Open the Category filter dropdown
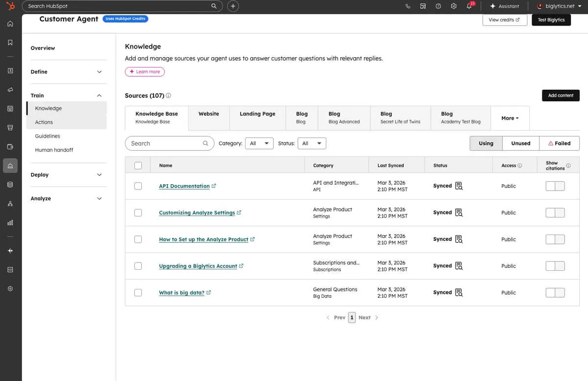The width and height of the screenshot is (588, 381). [x=259, y=143]
